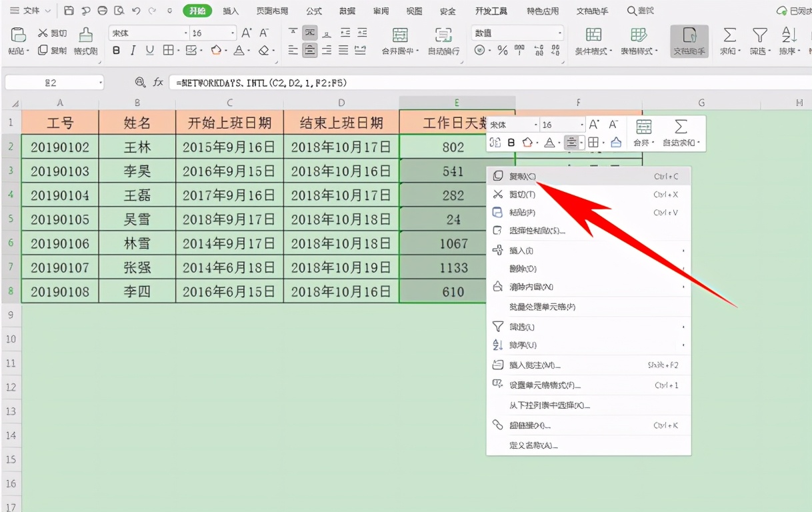Switch to the 插入 ribbon tab

[231, 11]
